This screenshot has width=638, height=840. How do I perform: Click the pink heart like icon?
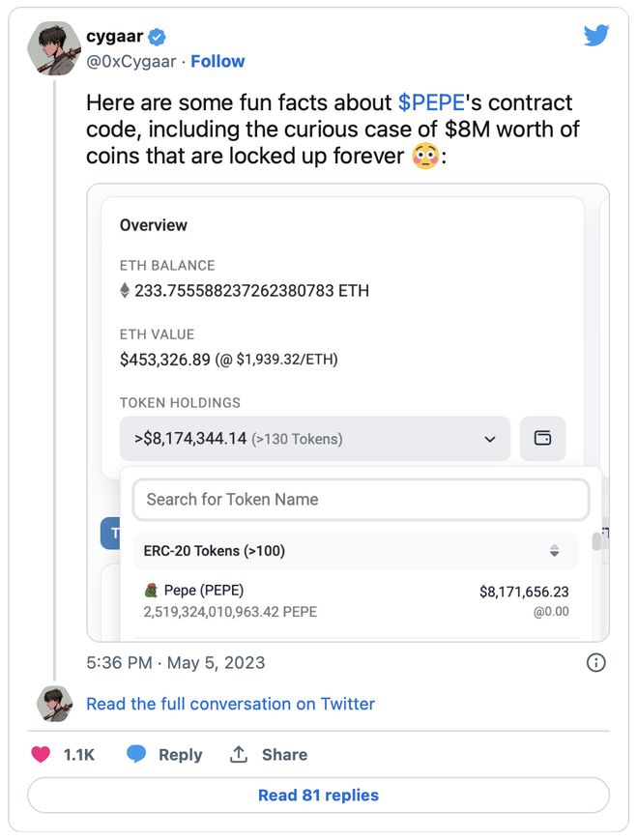click(41, 754)
